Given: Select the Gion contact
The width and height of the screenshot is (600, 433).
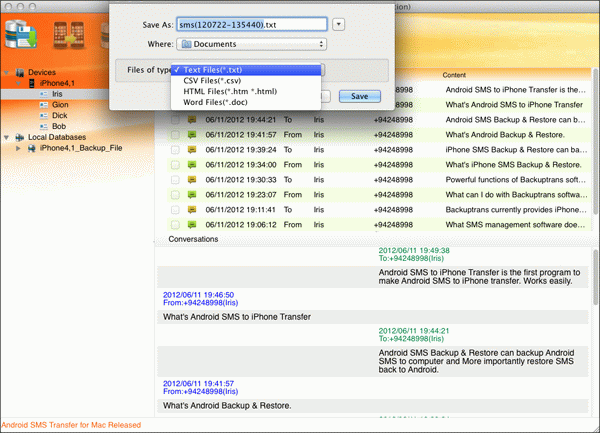Looking at the screenshot, I should 60,105.
